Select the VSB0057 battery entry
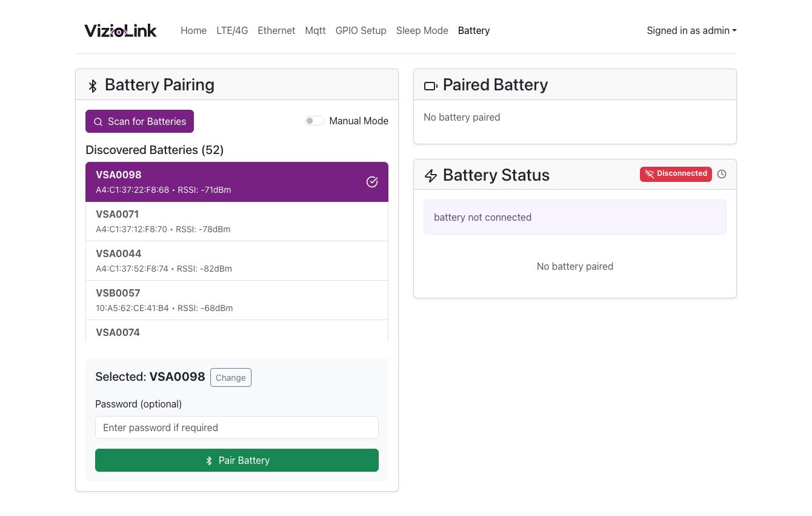Screen dimensions: 812x516 click(x=237, y=300)
